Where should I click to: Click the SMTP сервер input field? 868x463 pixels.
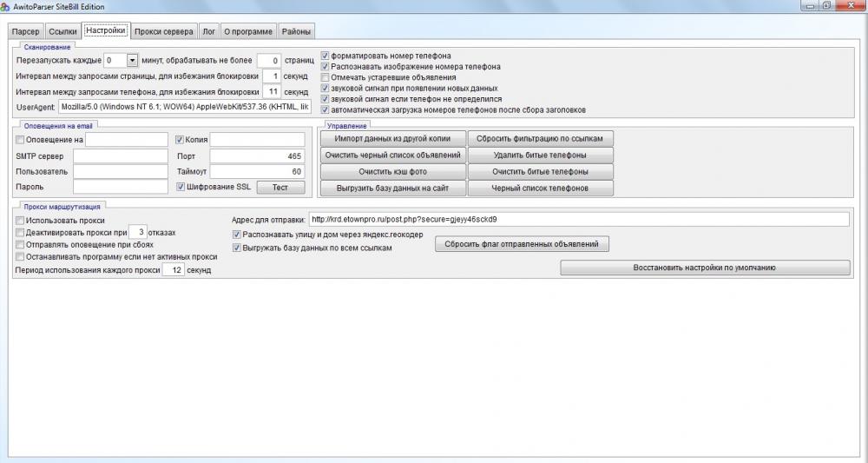coord(120,156)
